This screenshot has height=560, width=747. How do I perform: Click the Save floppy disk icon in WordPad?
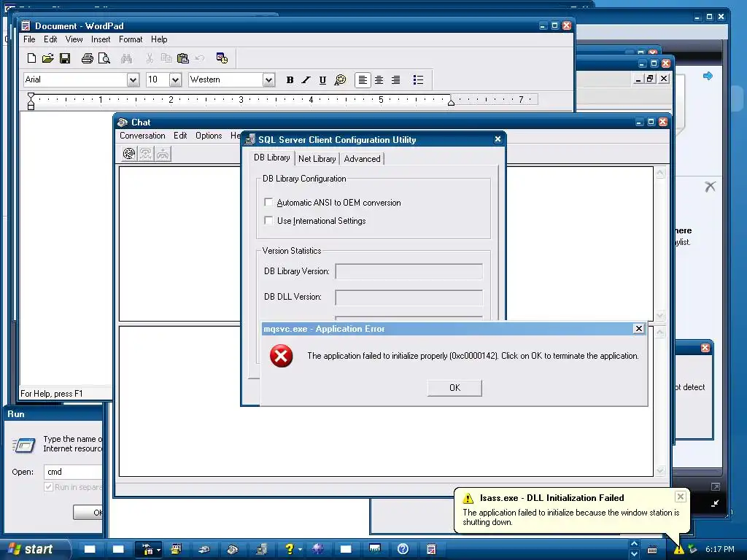click(x=65, y=58)
